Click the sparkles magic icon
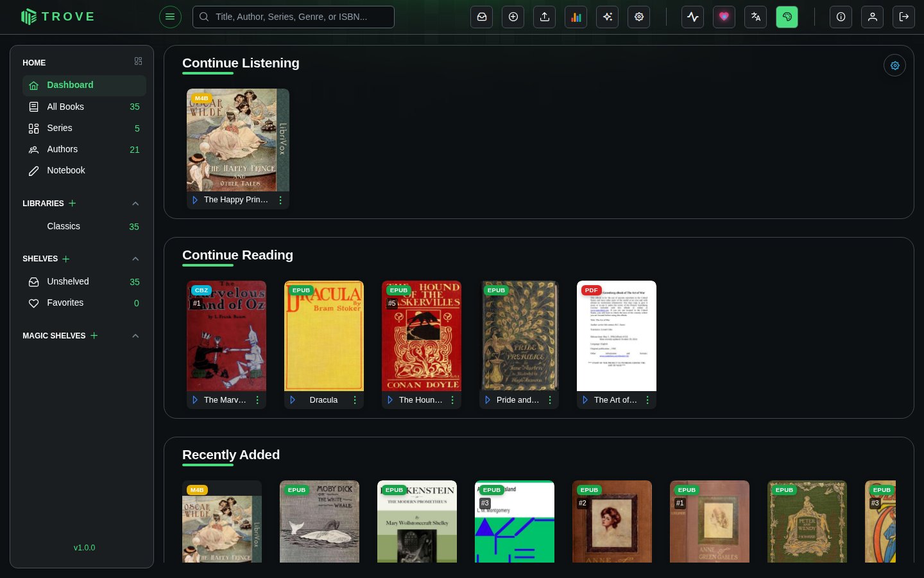Image resolution: width=924 pixels, height=578 pixels. [x=608, y=17]
